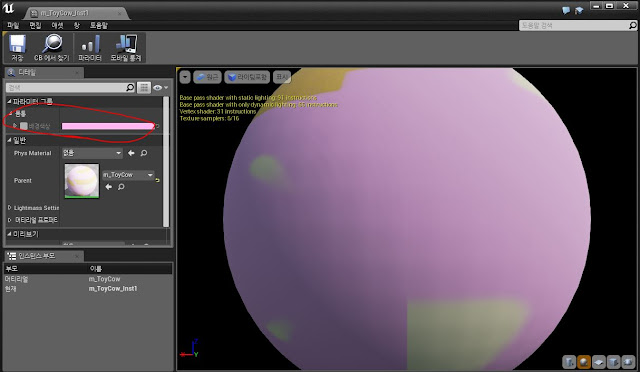This screenshot has height=372, width=640.
Task: Click the custom mesh preview icon
Action: click(x=628, y=362)
